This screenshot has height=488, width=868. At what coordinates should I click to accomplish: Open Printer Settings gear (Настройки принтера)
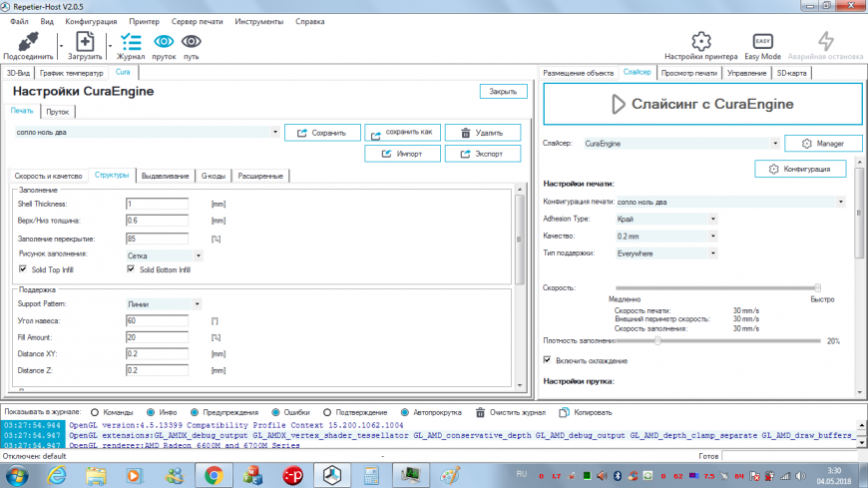(700, 42)
